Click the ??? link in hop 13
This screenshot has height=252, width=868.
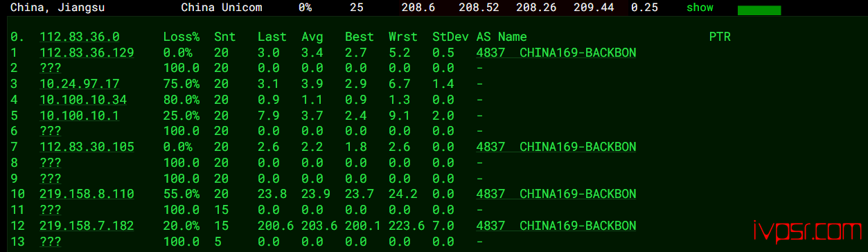[51, 242]
